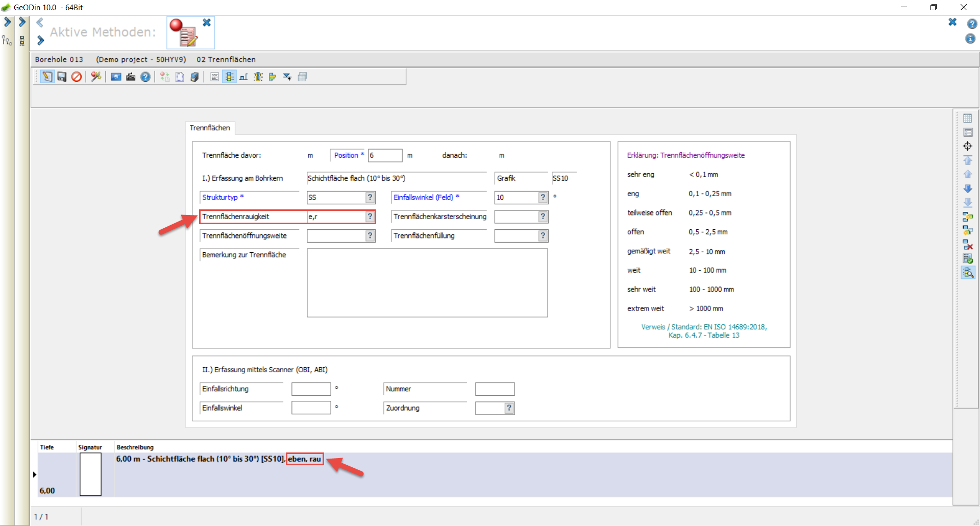The height and width of the screenshot is (526, 980).
Task: Open Zuordnung lookup button
Action: pos(509,408)
